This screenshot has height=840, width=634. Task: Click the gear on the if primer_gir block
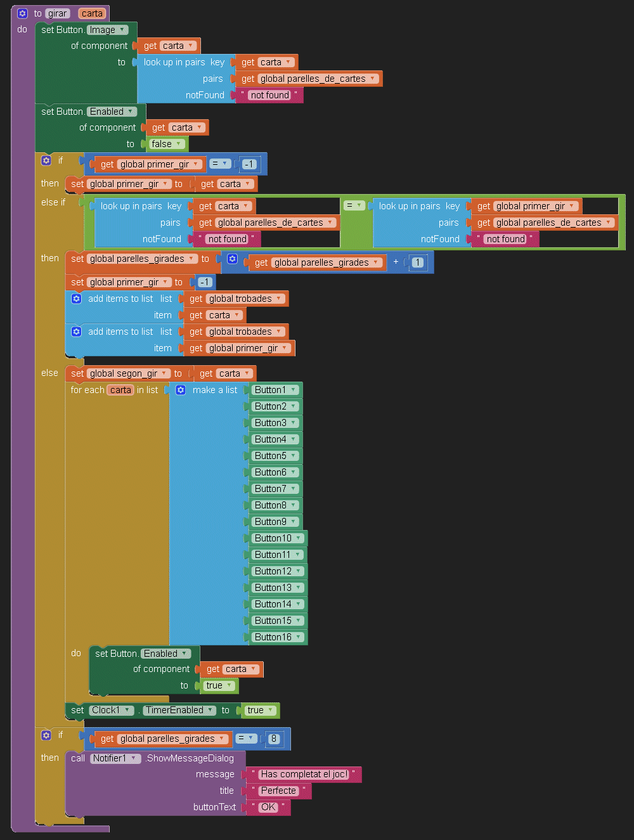click(x=46, y=160)
